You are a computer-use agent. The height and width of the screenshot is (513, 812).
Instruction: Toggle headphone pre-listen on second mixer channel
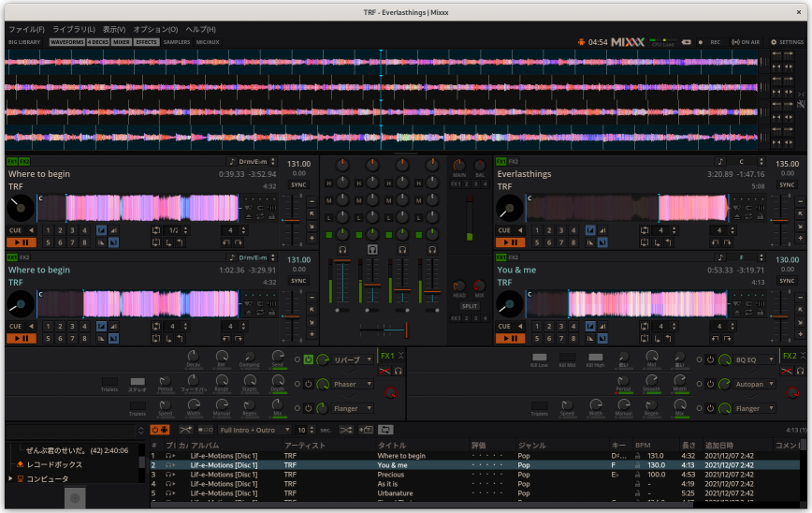click(x=372, y=250)
